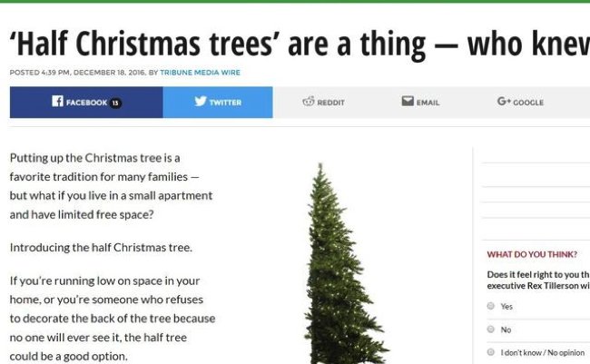Screen dimensions: 590x364
Task: Click the Facebook share count badge
Action: coord(115,103)
